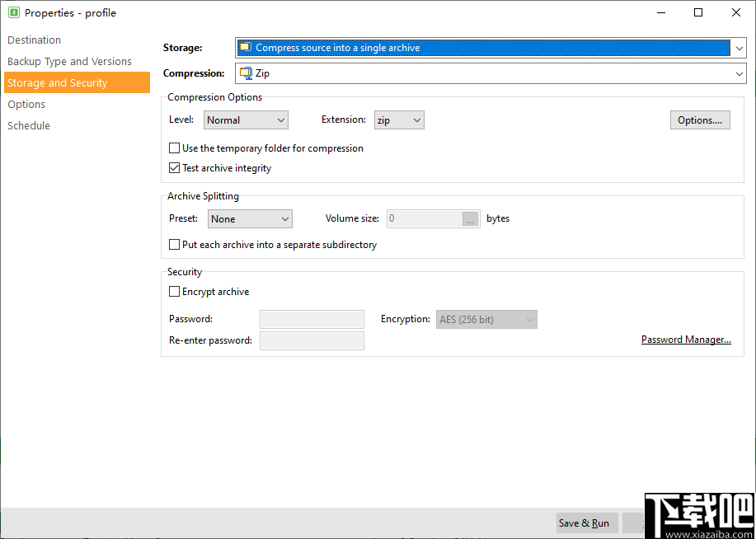Open the Preset dropdown set to None

pos(251,219)
